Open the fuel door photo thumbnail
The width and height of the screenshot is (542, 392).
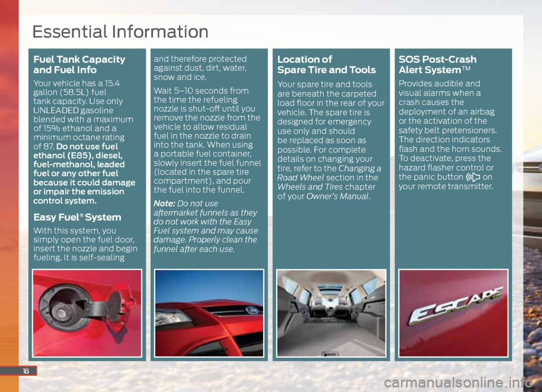(x=87, y=313)
